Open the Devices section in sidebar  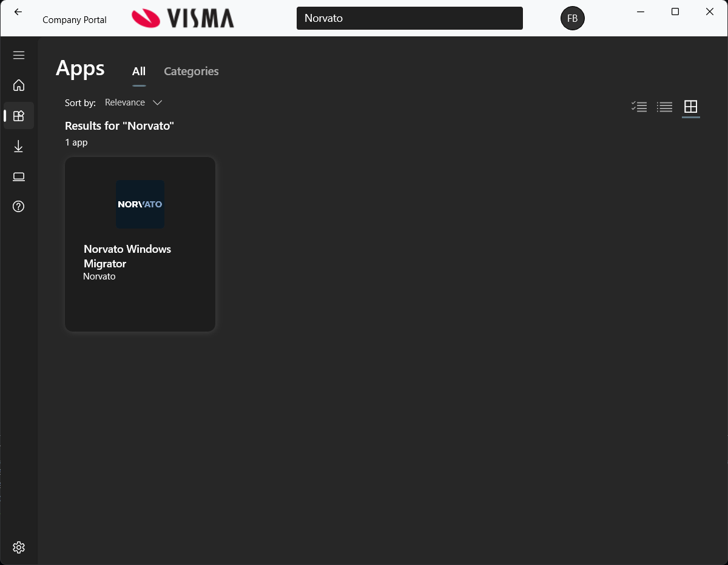pyautogui.click(x=19, y=176)
